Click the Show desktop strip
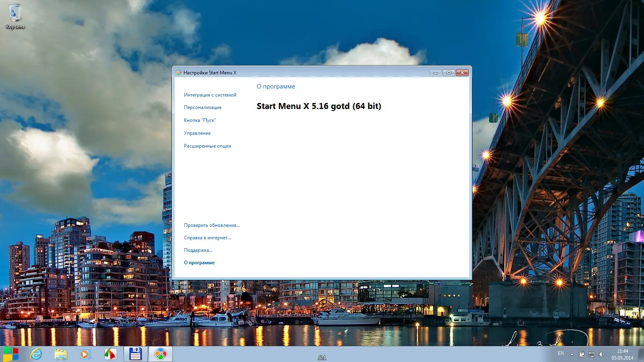 tap(641, 354)
